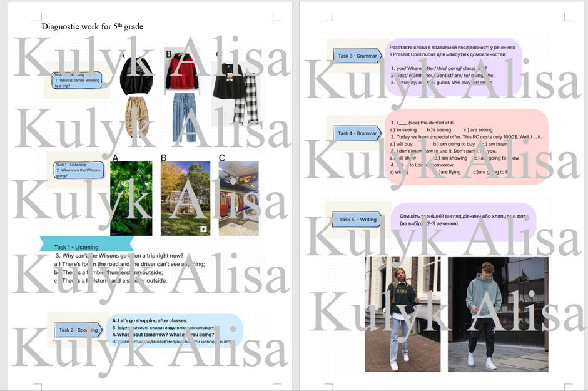Select the red and black hoodie image
The image size is (588, 391).
coord(182,71)
